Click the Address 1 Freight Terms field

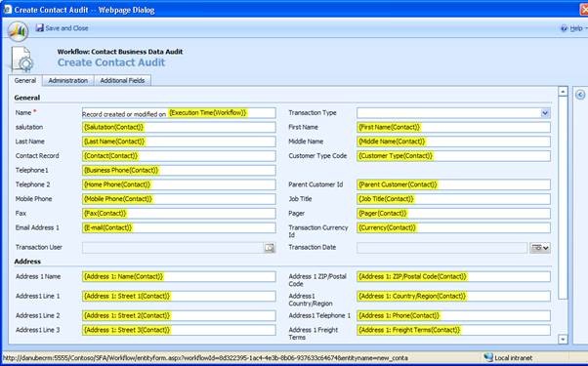click(453, 330)
